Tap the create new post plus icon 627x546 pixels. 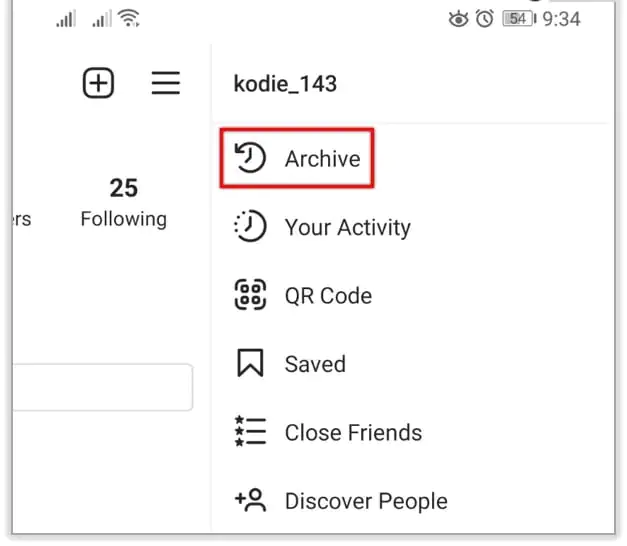tap(98, 83)
